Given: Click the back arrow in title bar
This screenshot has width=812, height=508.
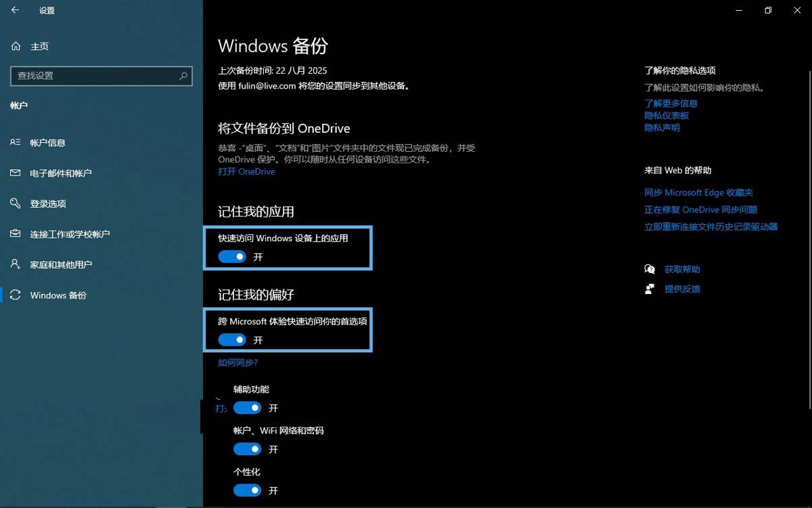Looking at the screenshot, I should point(15,10).
